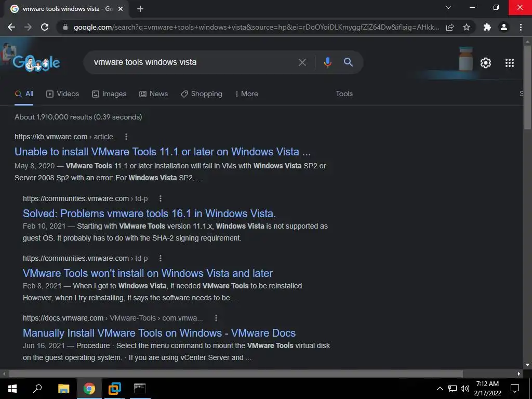The width and height of the screenshot is (532, 399).
Task: Open the Extensions puzzle icon
Action: [487, 27]
